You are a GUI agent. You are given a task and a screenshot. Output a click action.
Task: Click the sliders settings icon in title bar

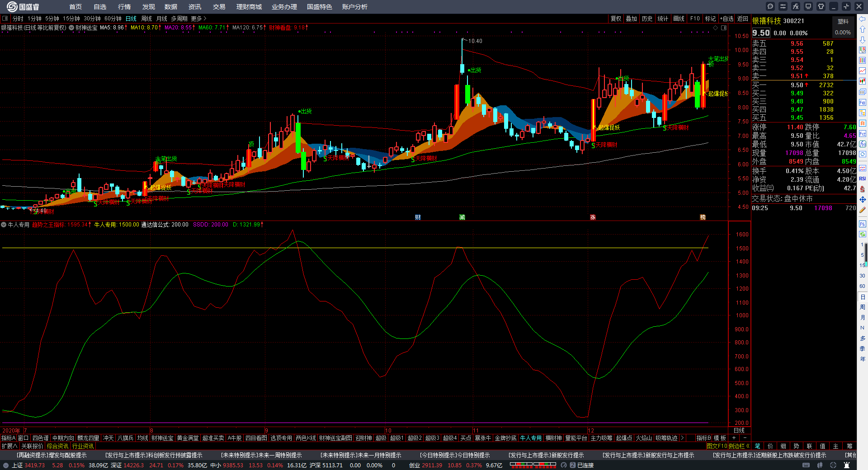(x=783, y=6)
